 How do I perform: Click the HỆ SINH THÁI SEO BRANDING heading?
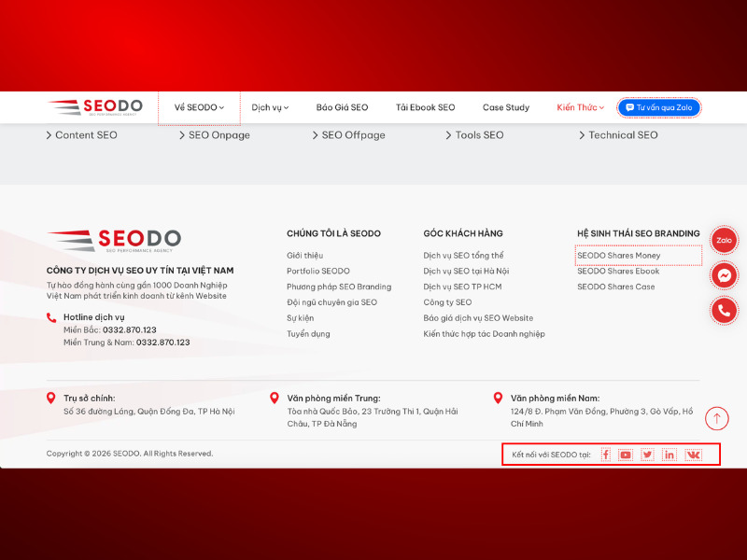pos(639,234)
